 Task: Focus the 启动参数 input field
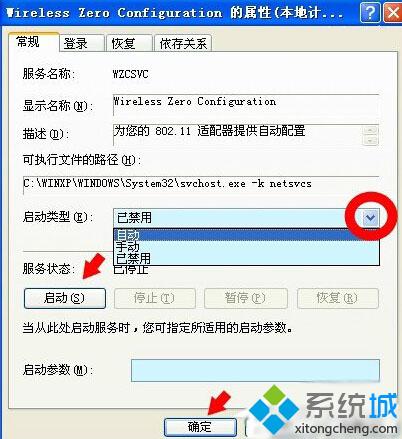click(255, 370)
